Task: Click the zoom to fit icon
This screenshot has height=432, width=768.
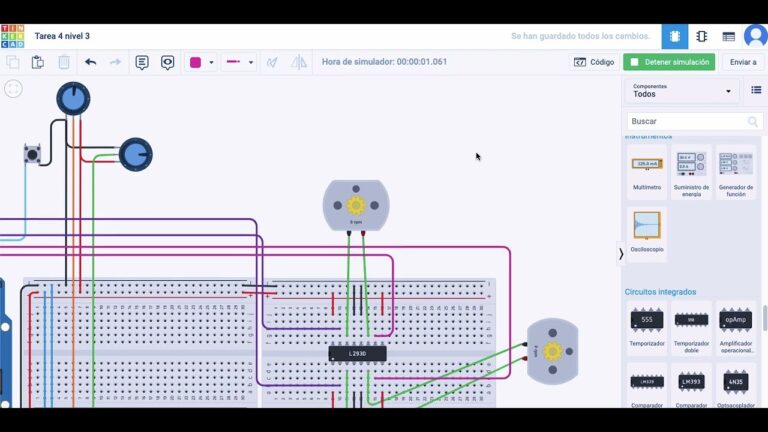Action: click(x=13, y=89)
